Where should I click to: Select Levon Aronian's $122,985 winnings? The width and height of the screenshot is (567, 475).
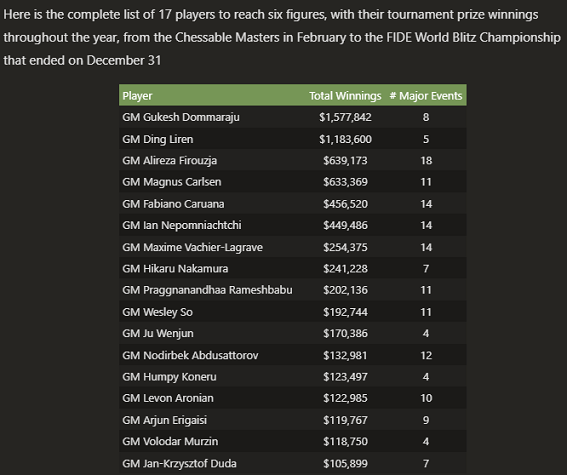coord(345,398)
